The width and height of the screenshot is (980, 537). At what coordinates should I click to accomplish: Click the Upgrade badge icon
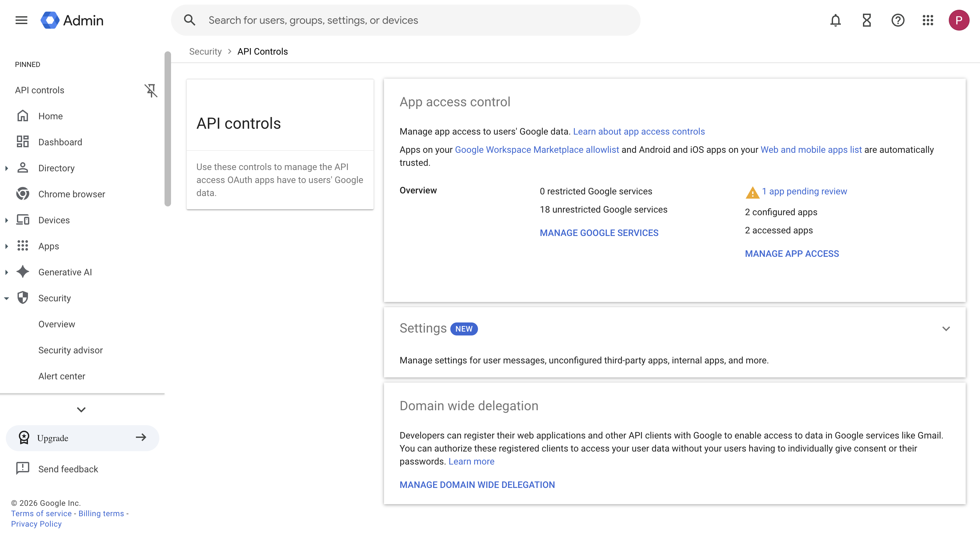24,438
